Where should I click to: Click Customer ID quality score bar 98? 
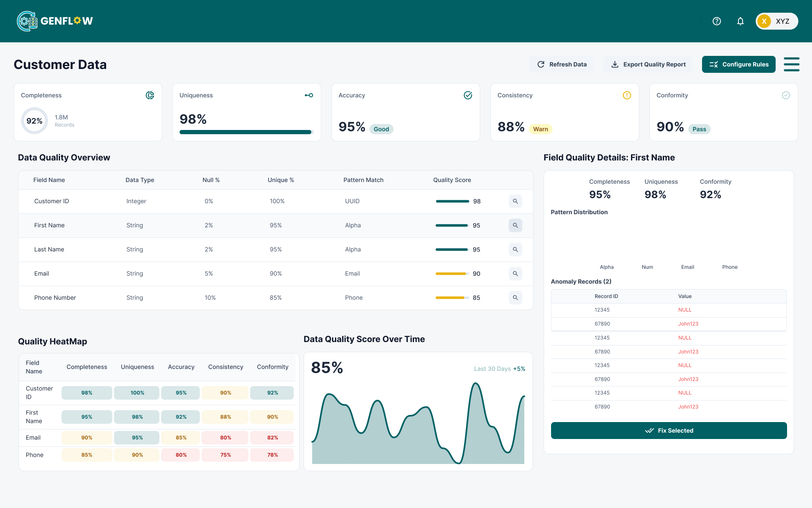click(453, 201)
